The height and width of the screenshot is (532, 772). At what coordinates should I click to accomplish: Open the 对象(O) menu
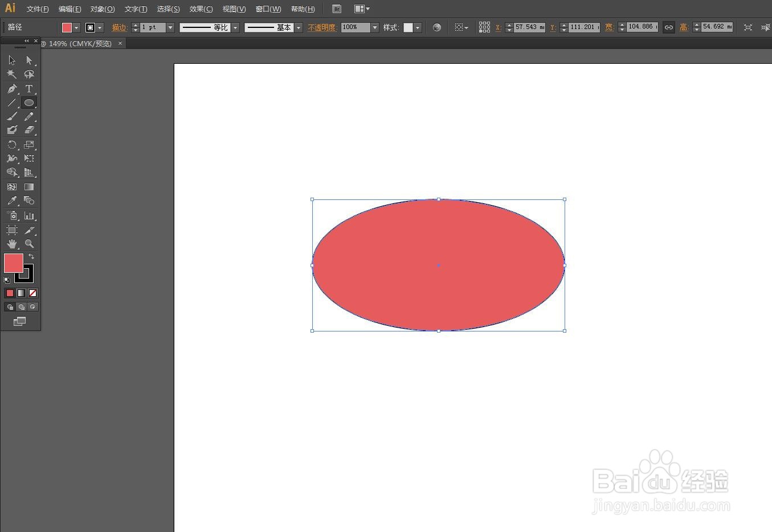click(x=103, y=9)
